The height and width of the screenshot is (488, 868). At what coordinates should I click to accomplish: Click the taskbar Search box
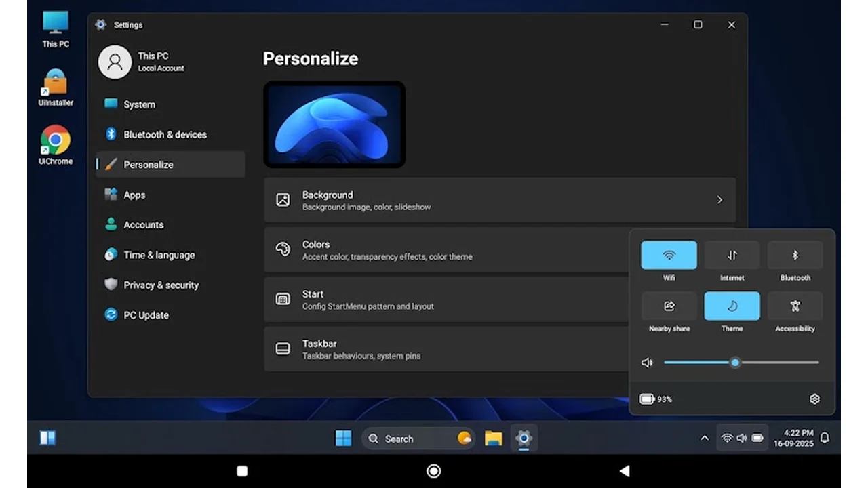pyautogui.click(x=418, y=439)
